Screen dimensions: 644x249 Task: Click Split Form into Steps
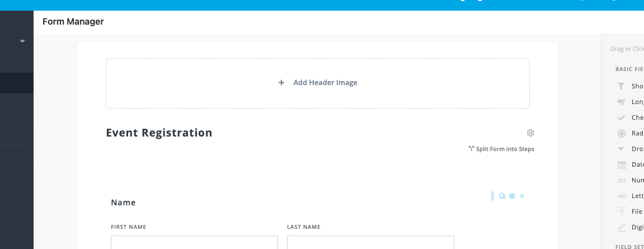coord(502,149)
